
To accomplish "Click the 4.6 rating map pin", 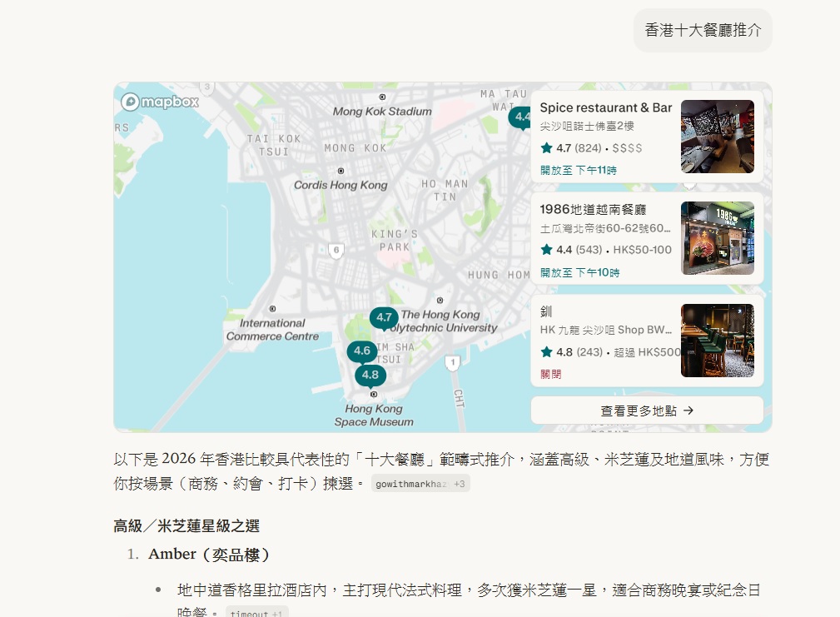I will pos(361,351).
